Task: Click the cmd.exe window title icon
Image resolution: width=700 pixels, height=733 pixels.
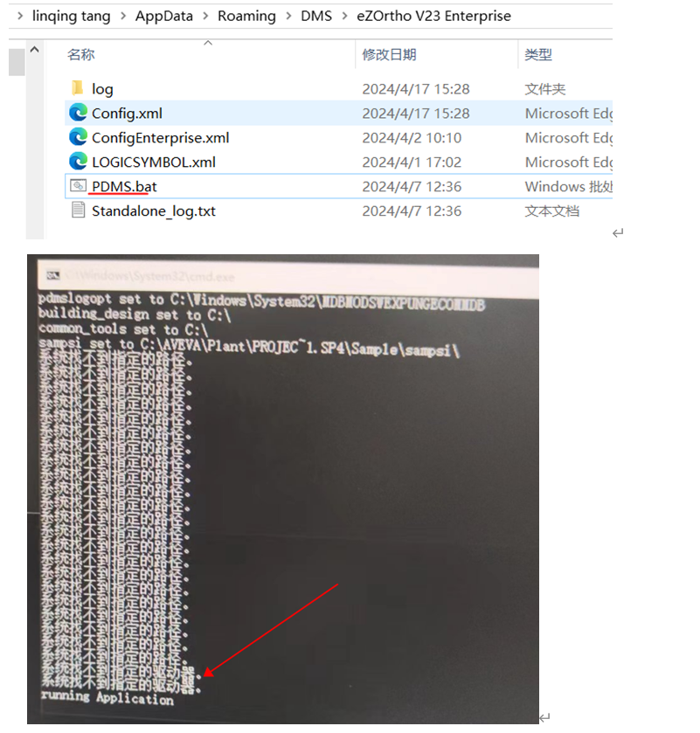Action: (x=53, y=275)
